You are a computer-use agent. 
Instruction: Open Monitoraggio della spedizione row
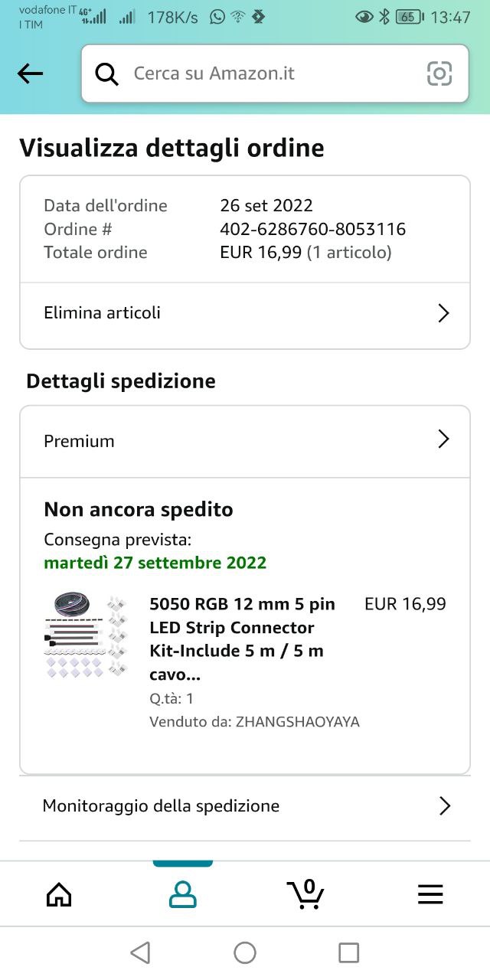click(x=161, y=806)
